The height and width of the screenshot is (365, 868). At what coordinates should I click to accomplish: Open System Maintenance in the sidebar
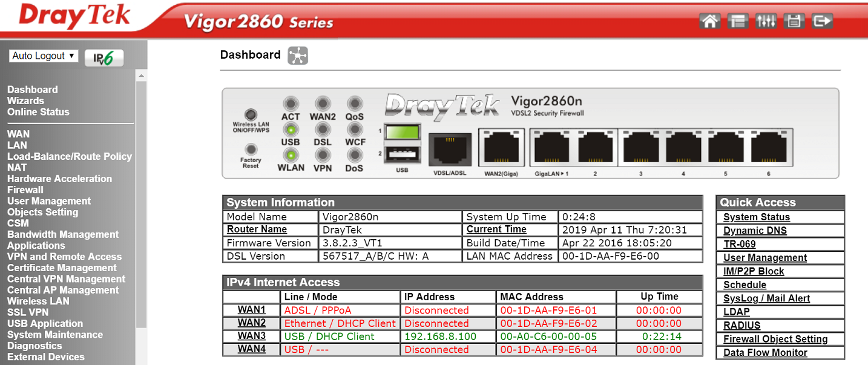[x=55, y=335]
